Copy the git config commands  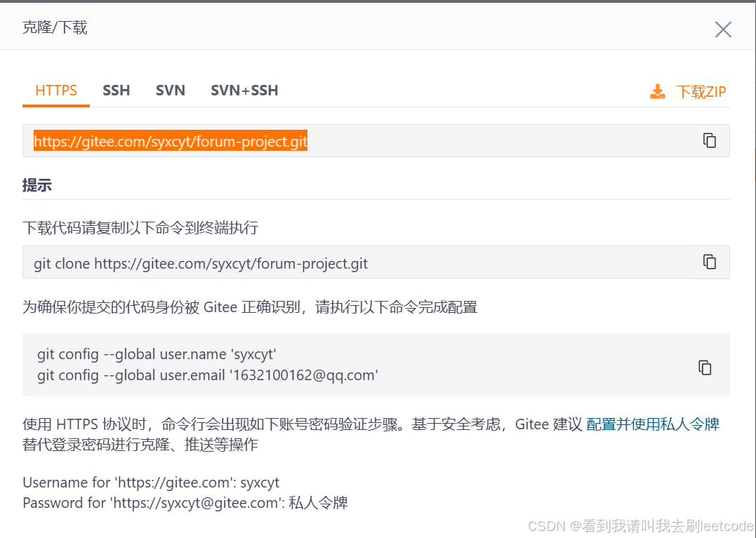coord(705,368)
